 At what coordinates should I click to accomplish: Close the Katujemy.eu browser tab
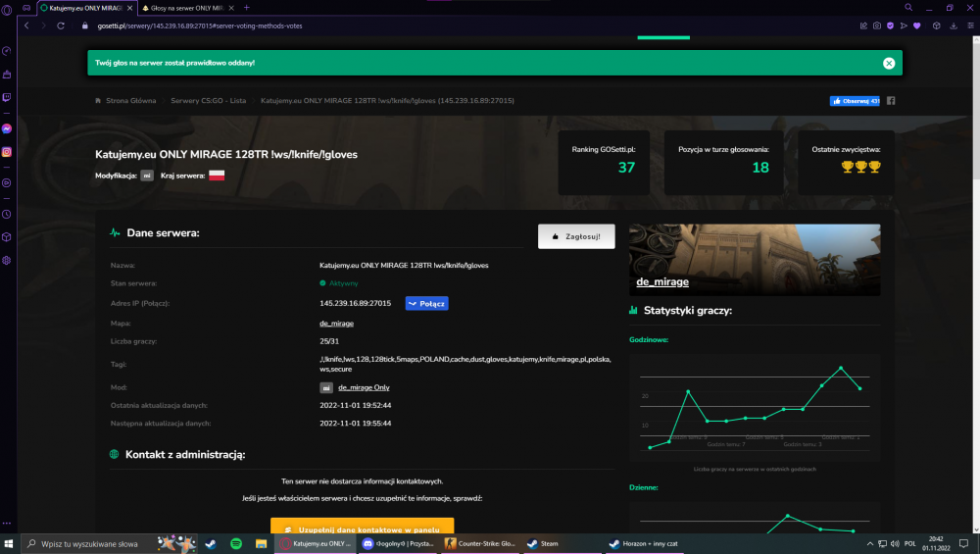(x=130, y=8)
